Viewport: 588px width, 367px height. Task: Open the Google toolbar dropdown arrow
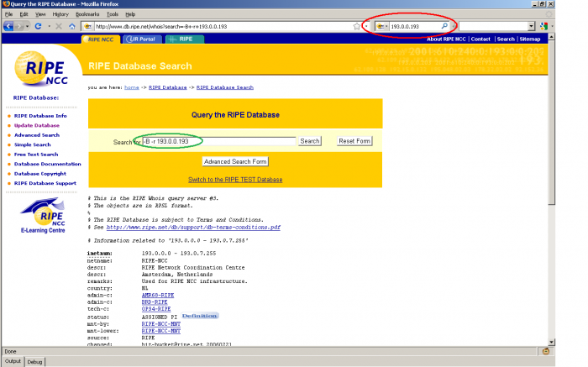coord(553,26)
